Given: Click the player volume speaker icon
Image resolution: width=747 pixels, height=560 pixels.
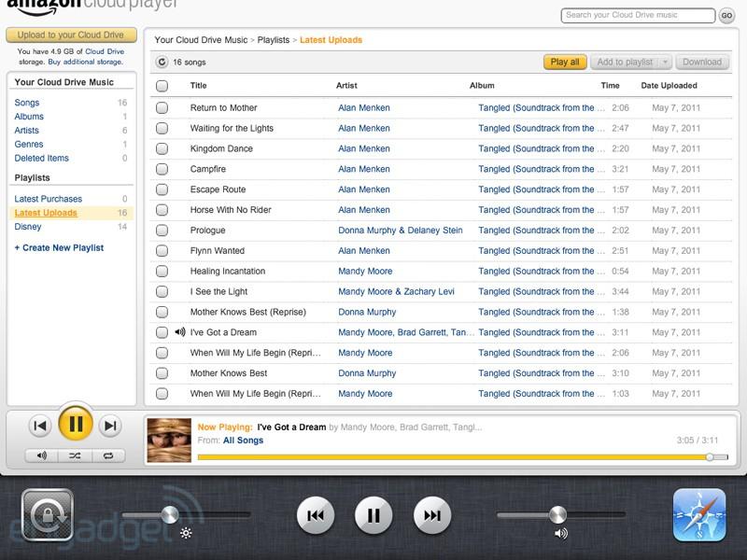Looking at the screenshot, I should tap(42, 455).
